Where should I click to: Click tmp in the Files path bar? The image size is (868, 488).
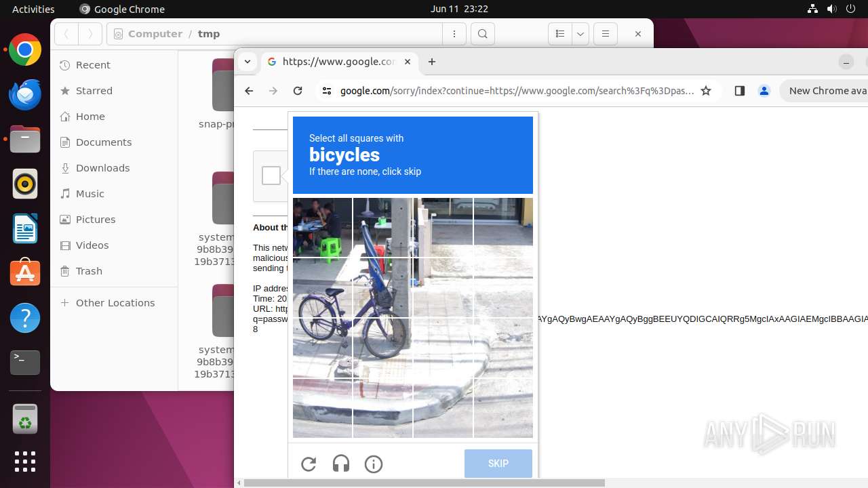(209, 34)
